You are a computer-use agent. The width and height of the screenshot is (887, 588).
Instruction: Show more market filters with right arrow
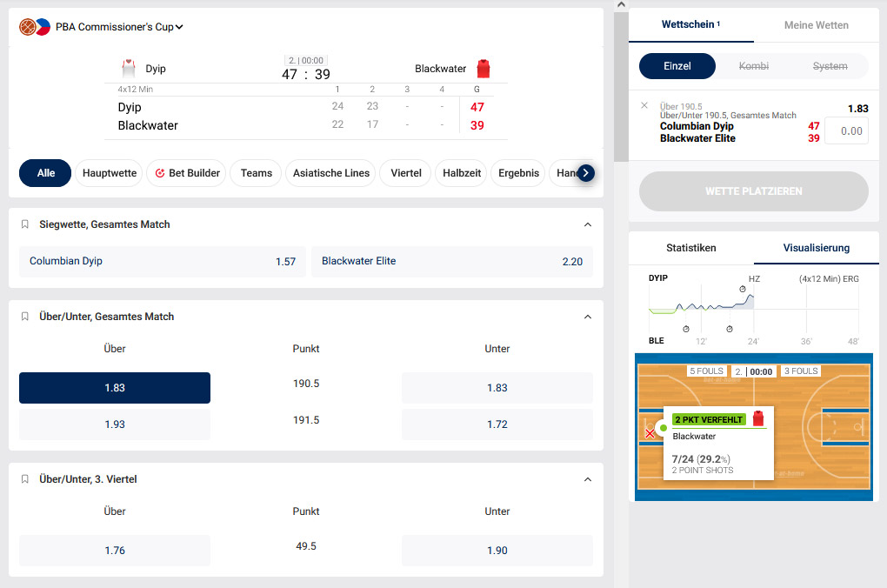coord(585,173)
